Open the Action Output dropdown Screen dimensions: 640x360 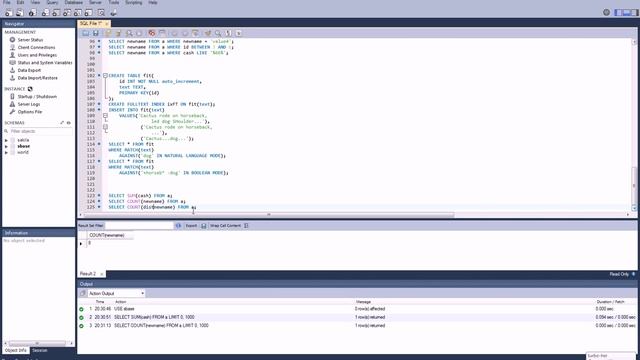point(116,293)
